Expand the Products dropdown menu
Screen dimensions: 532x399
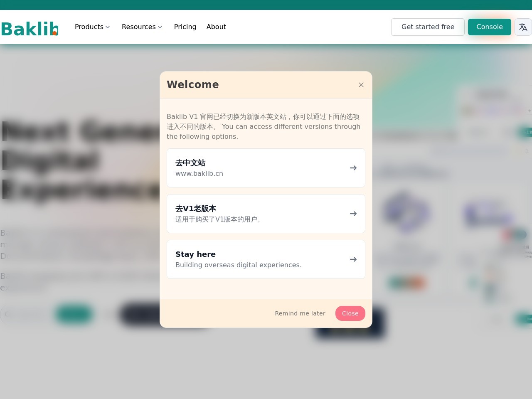tap(92, 27)
